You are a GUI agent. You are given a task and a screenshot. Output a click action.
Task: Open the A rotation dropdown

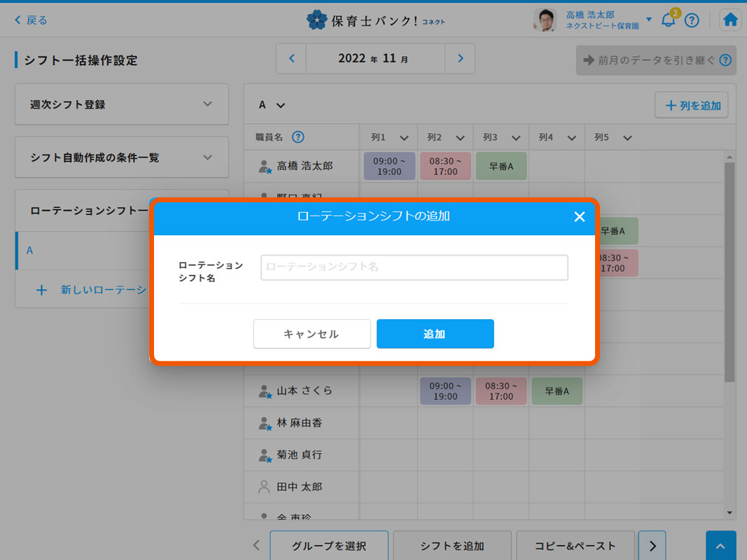pyautogui.click(x=272, y=105)
